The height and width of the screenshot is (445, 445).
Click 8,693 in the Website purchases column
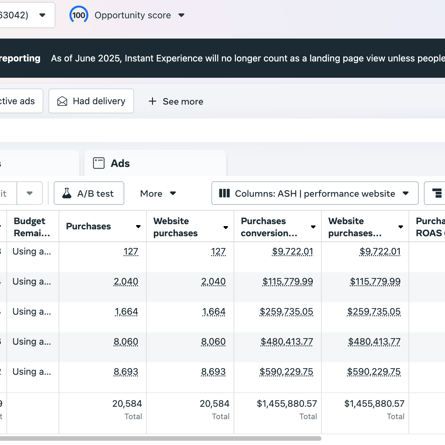213,372
